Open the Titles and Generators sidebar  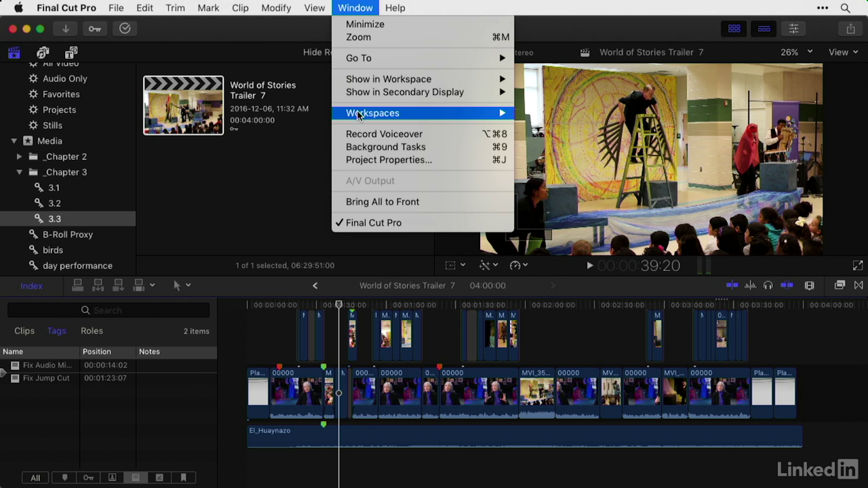pyautogui.click(x=71, y=53)
